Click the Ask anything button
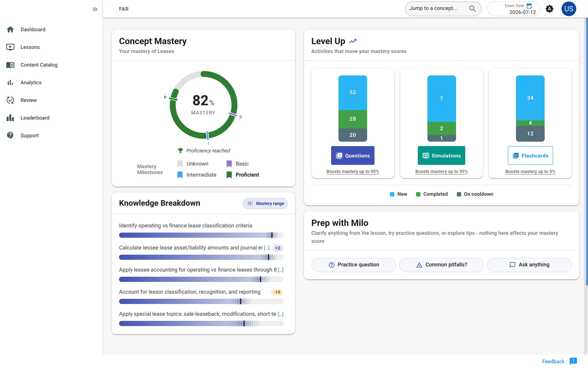Viewport: 588px width, 368px height. 529,265
